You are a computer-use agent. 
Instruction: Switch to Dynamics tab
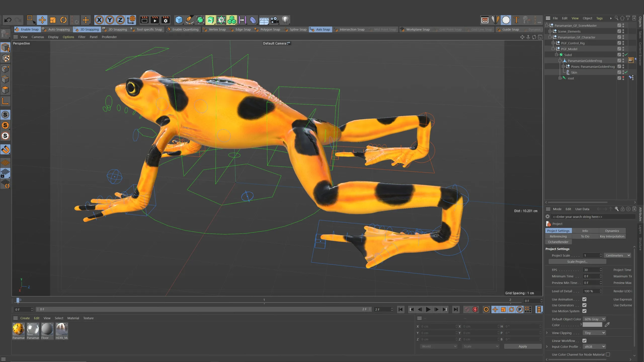click(612, 231)
